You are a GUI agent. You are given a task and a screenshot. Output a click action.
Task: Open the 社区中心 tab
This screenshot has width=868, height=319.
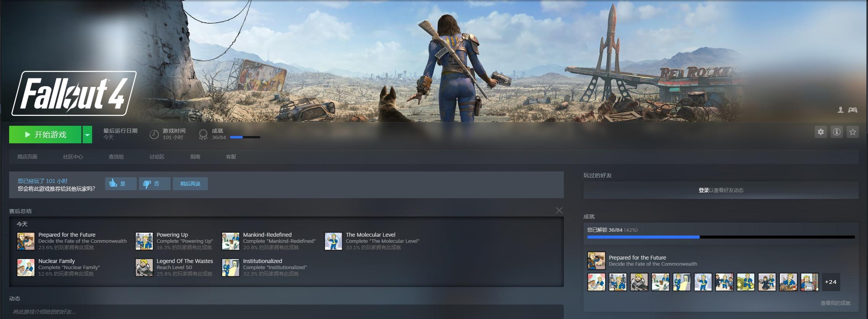(73, 157)
